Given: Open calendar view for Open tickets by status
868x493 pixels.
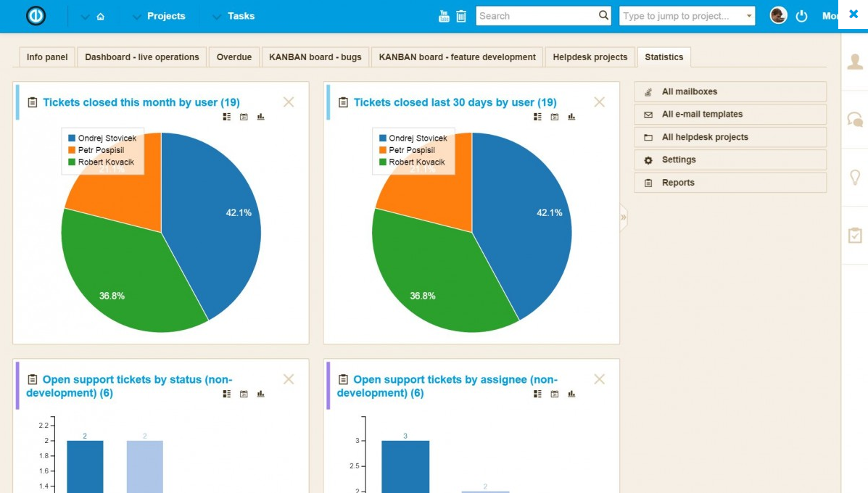Looking at the screenshot, I should (244, 394).
